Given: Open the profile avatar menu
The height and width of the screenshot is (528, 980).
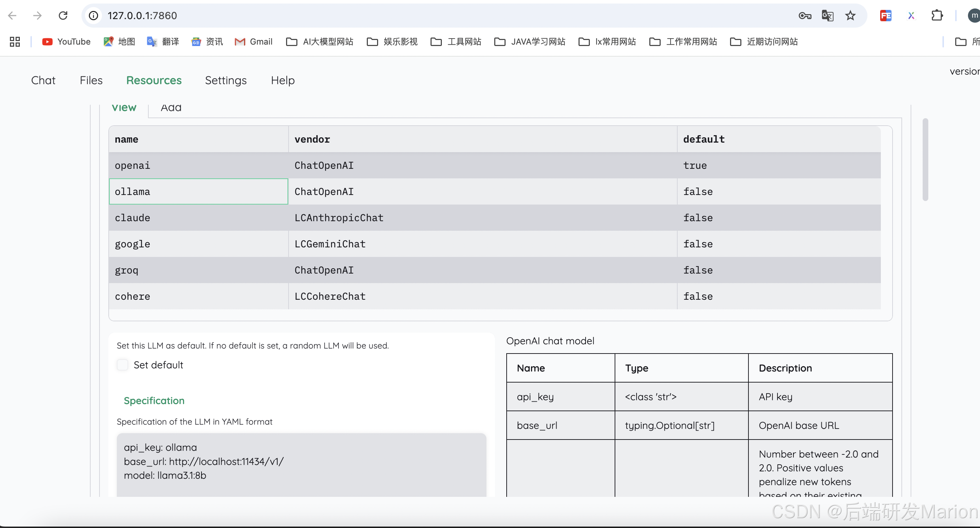Looking at the screenshot, I should [974, 16].
